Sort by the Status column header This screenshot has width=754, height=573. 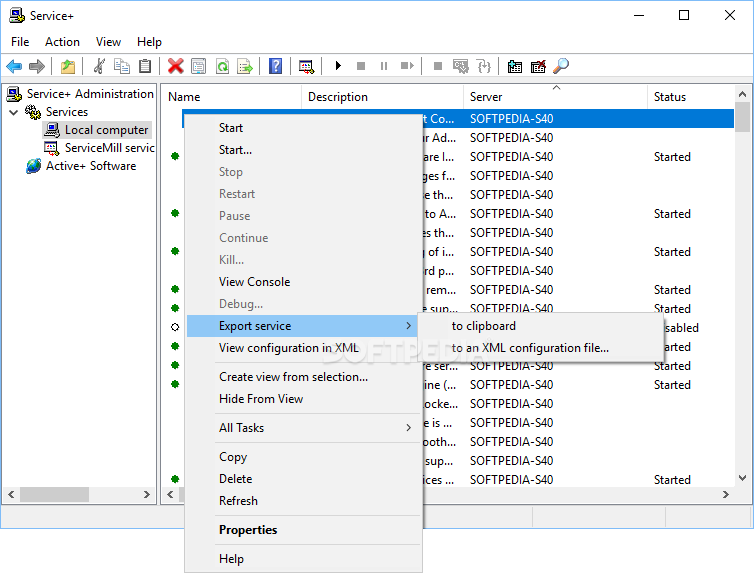pyautogui.click(x=691, y=97)
